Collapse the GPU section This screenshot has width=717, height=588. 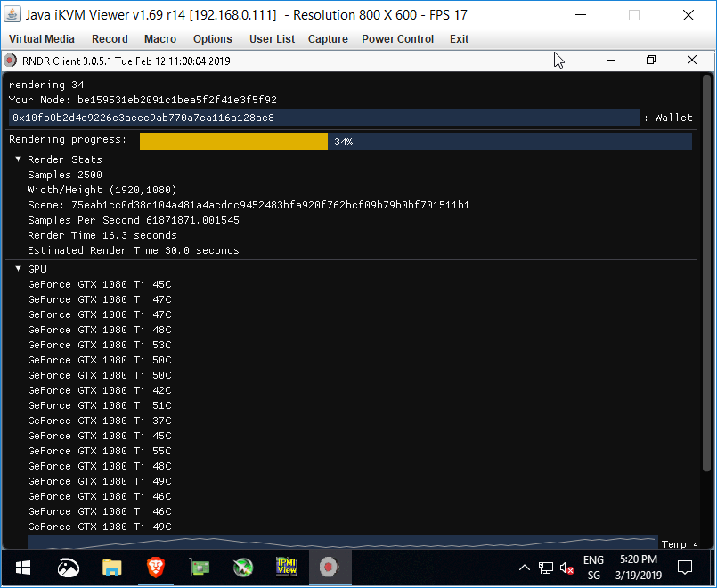[19, 269]
